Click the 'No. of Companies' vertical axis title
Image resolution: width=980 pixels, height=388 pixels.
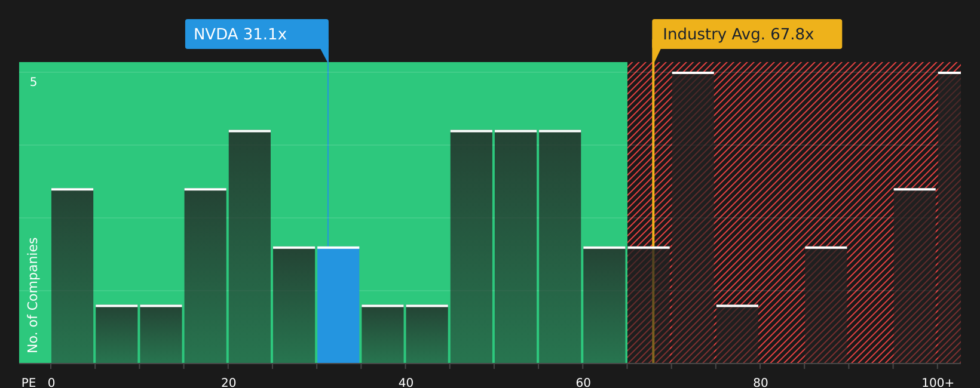[x=33, y=295]
